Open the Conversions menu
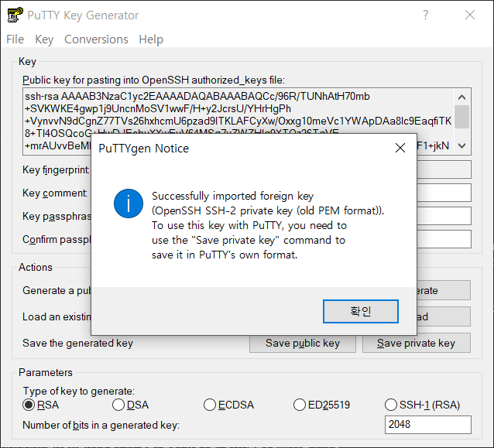This screenshot has height=448, width=494. [x=96, y=39]
